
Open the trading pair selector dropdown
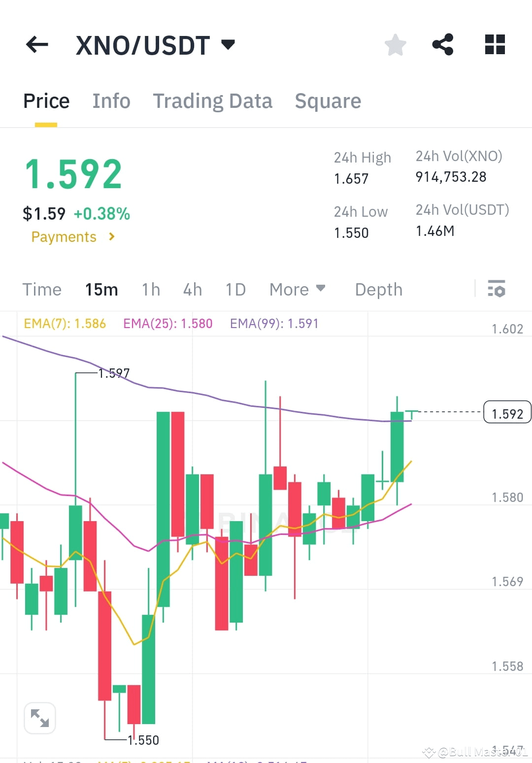coord(228,45)
